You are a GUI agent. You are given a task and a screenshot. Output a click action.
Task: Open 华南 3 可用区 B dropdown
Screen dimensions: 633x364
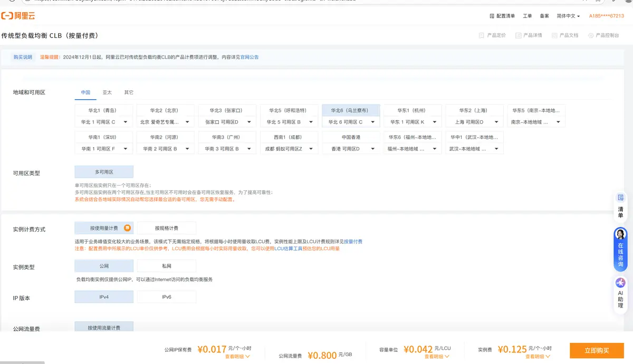point(228,149)
